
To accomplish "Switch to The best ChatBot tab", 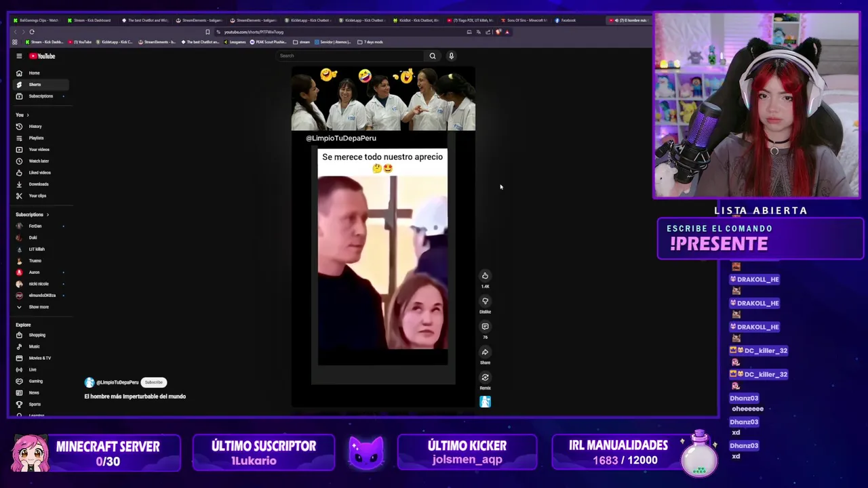I will (x=144, y=20).
